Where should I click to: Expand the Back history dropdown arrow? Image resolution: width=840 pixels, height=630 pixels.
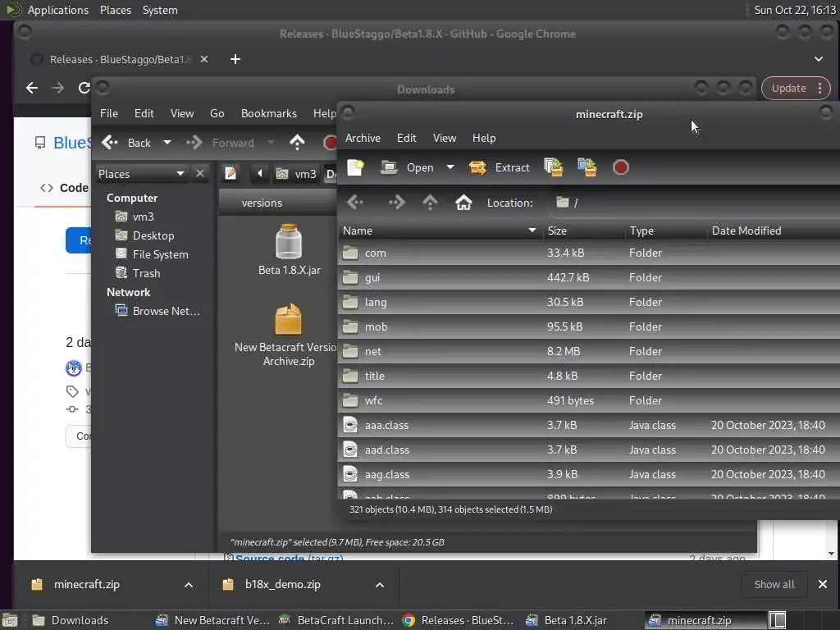pyautogui.click(x=167, y=143)
